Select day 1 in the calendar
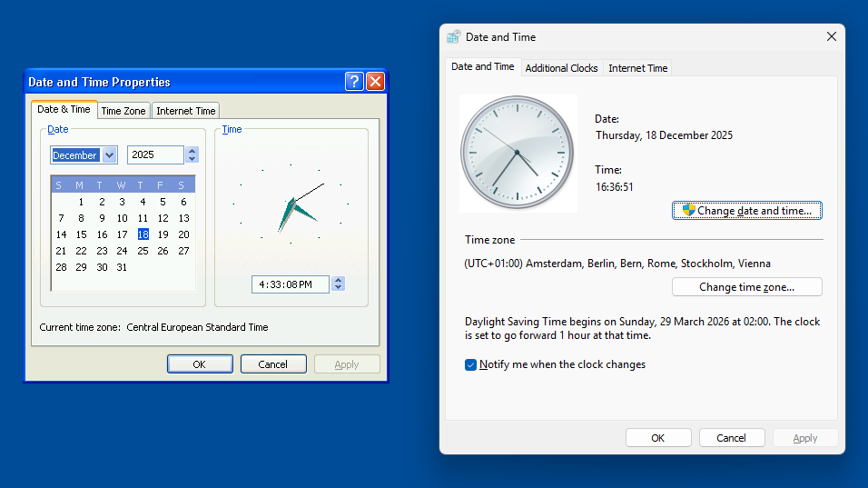Viewport: 868px width, 488px height. click(81, 202)
